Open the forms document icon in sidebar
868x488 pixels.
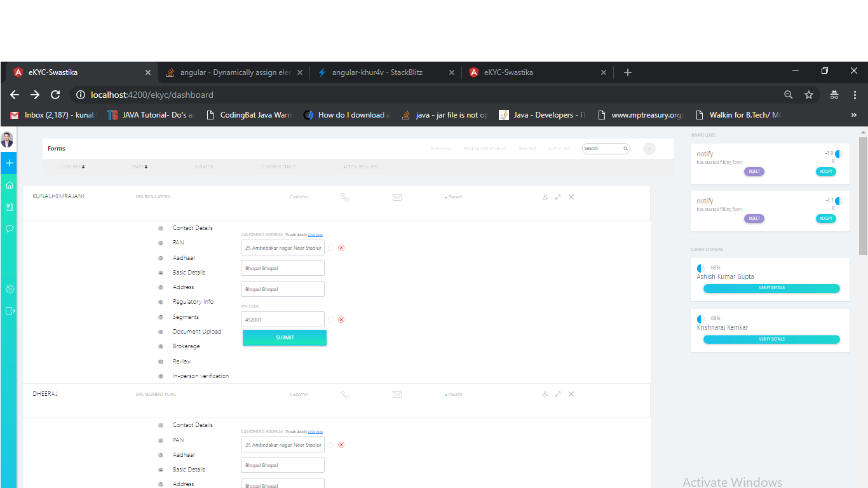pyautogui.click(x=10, y=207)
